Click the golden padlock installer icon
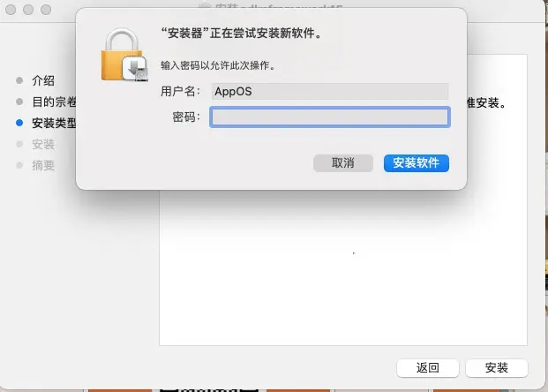 (124, 56)
